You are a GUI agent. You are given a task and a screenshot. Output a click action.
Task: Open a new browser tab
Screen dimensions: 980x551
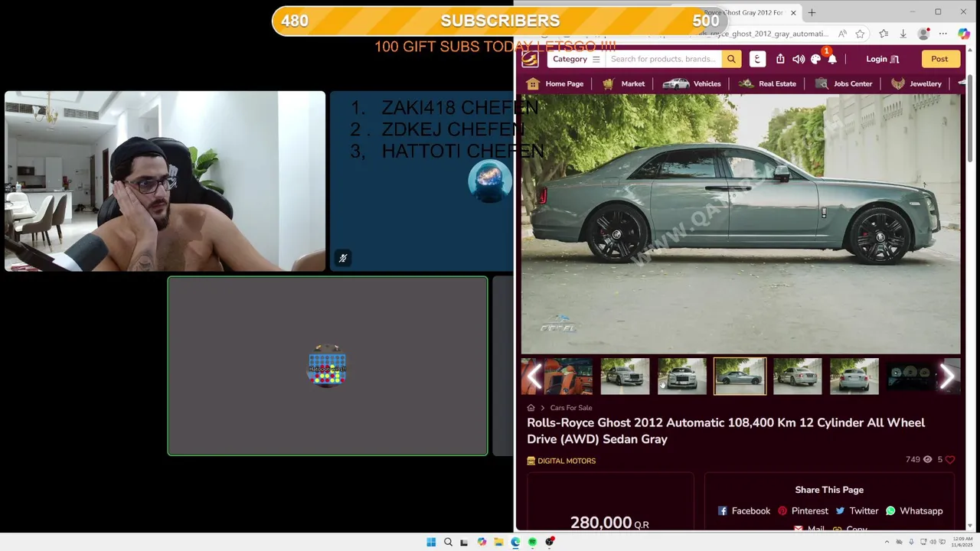click(x=812, y=12)
